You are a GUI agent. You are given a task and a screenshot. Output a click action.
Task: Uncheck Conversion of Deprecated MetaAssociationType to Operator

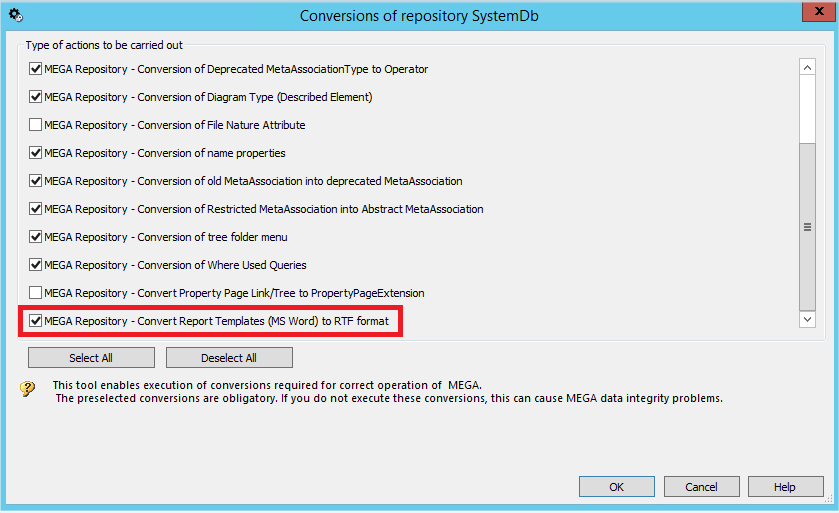pyautogui.click(x=36, y=69)
